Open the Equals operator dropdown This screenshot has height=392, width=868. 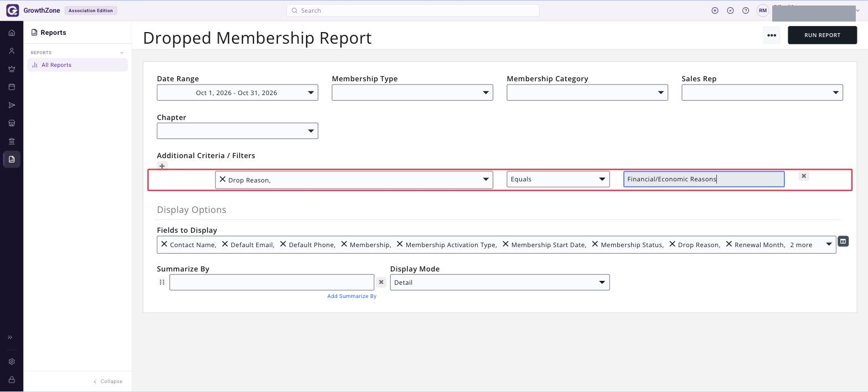tap(558, 179)
